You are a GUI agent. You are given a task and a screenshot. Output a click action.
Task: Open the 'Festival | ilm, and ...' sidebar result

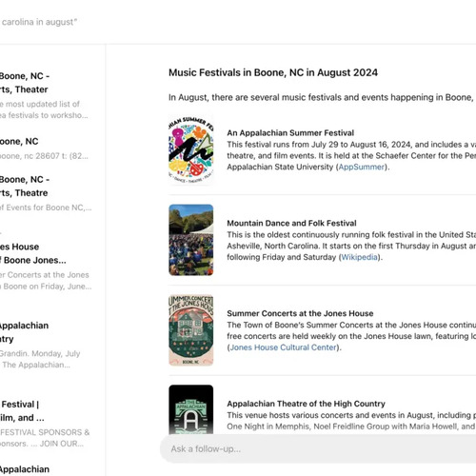click(45, 424)
